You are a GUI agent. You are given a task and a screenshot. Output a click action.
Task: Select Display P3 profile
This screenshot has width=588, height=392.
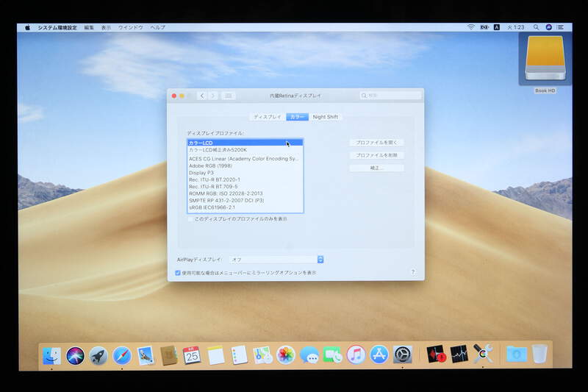click(245, 173)
